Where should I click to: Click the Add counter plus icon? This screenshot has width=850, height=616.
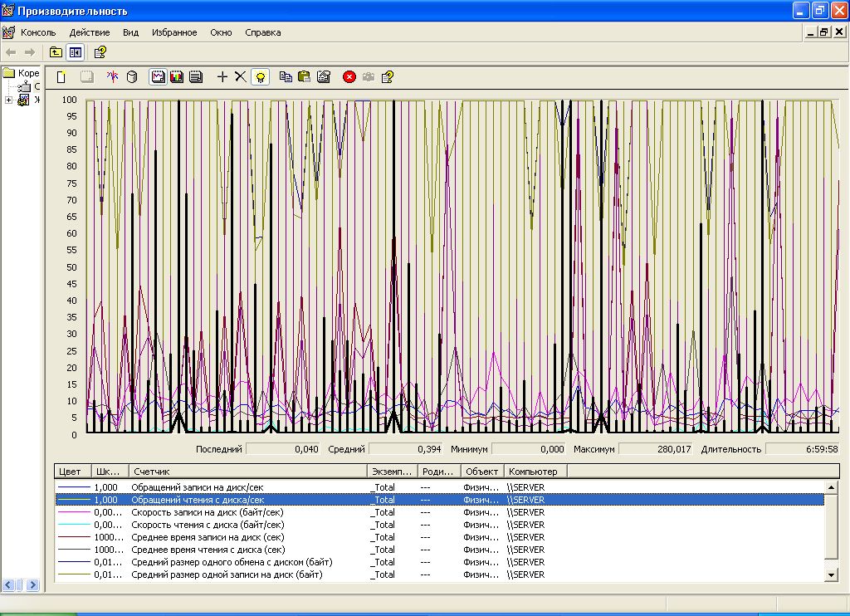click(222, 77)
